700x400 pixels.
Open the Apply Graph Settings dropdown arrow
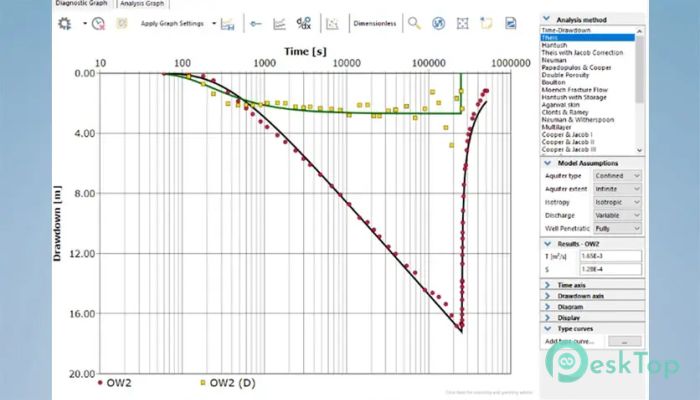(x=214, y=24)
